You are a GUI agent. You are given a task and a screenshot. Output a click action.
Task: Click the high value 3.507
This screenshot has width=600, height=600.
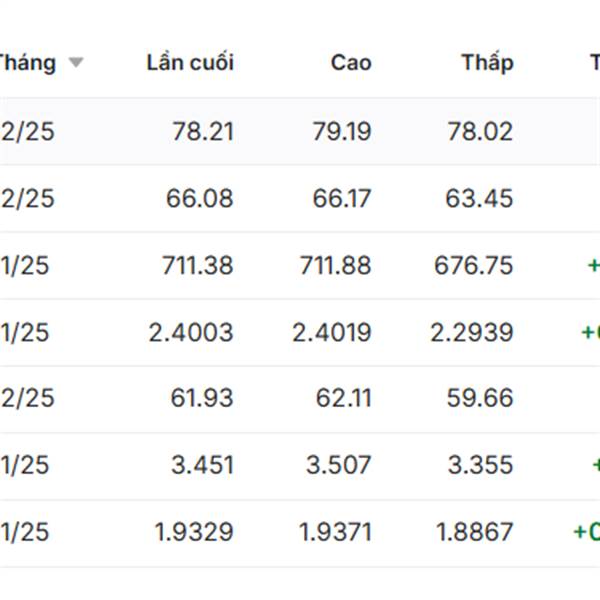pos(339,465)
